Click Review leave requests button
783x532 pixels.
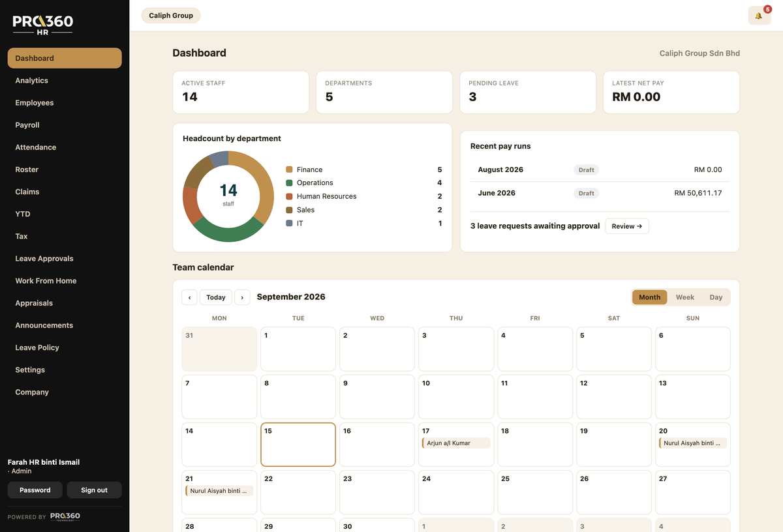tap(627, 226)
